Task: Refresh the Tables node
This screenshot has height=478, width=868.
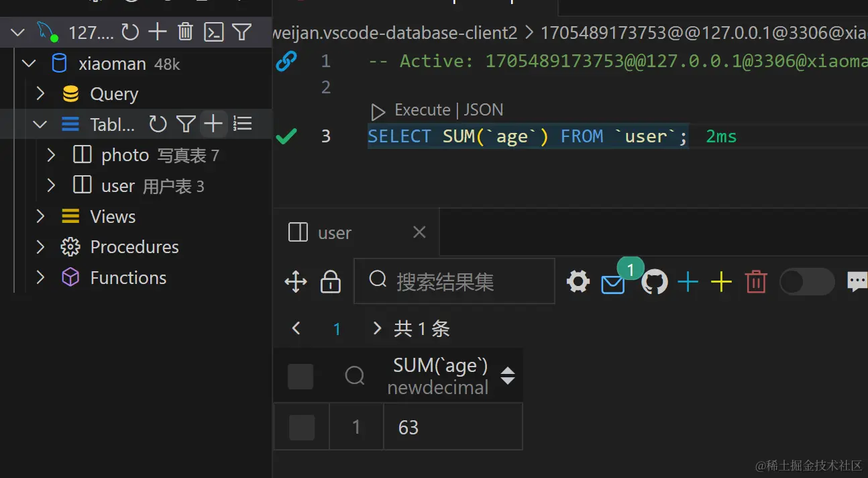Action: [x=158, y=124]
